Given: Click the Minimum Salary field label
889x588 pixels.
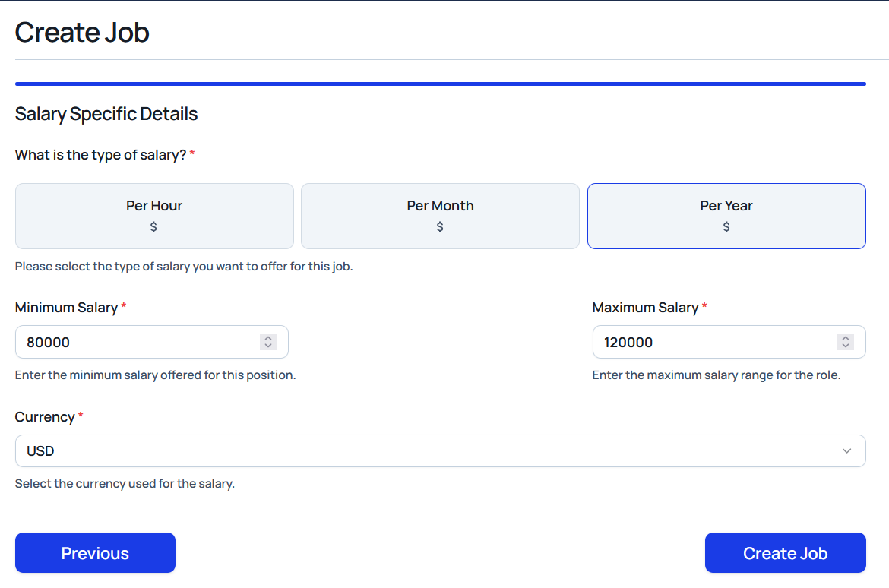Looking at the screenshot, I should (x=66, y=308).
